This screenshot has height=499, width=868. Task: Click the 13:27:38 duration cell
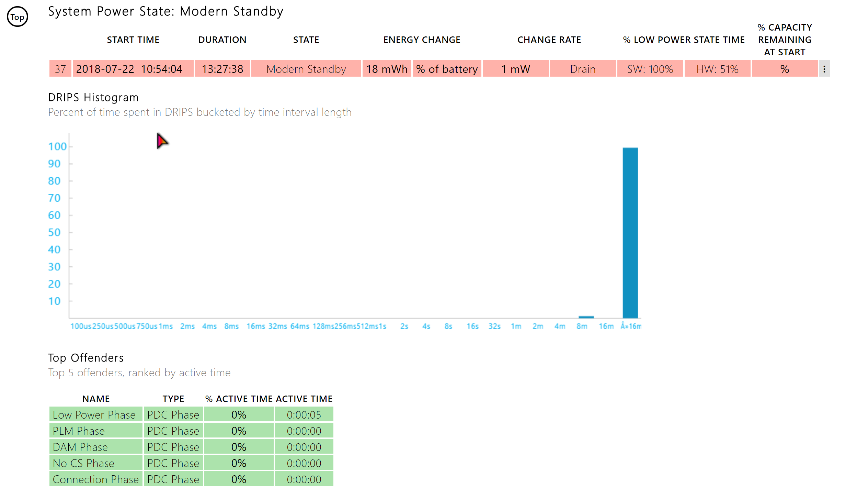coord(222,69)
